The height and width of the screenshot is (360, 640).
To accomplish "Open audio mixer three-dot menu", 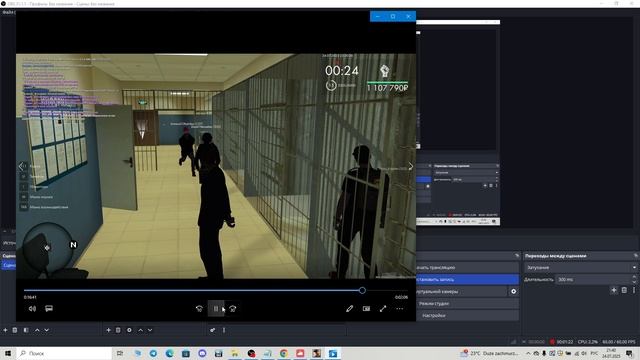I will [x=224, y=330].
